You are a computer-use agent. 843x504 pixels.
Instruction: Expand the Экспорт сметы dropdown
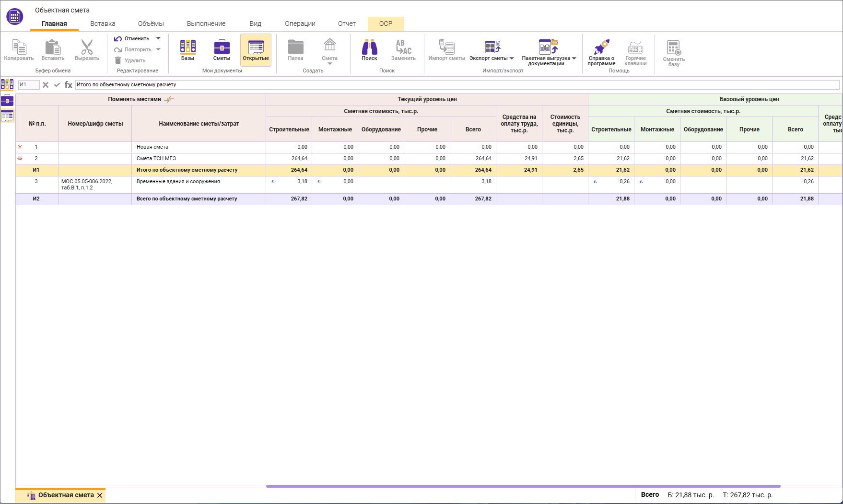(x=512, y=59)
